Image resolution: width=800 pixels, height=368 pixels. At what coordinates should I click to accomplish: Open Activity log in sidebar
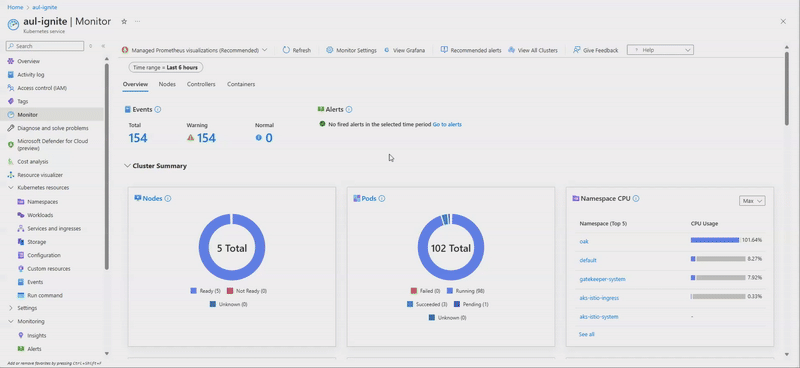pos(31,75)
